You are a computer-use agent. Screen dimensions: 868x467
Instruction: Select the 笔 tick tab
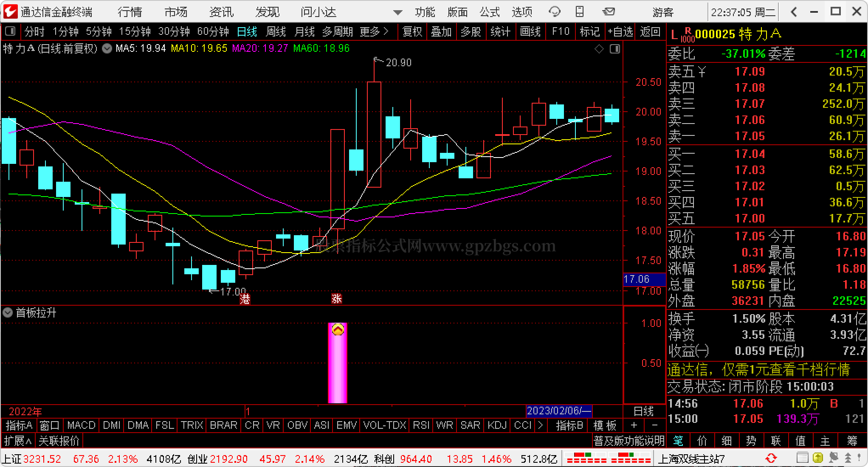[x=678, y=441]
